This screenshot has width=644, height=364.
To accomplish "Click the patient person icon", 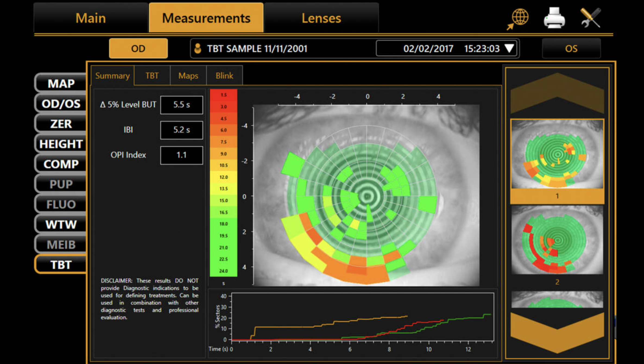I will (198, 49).
